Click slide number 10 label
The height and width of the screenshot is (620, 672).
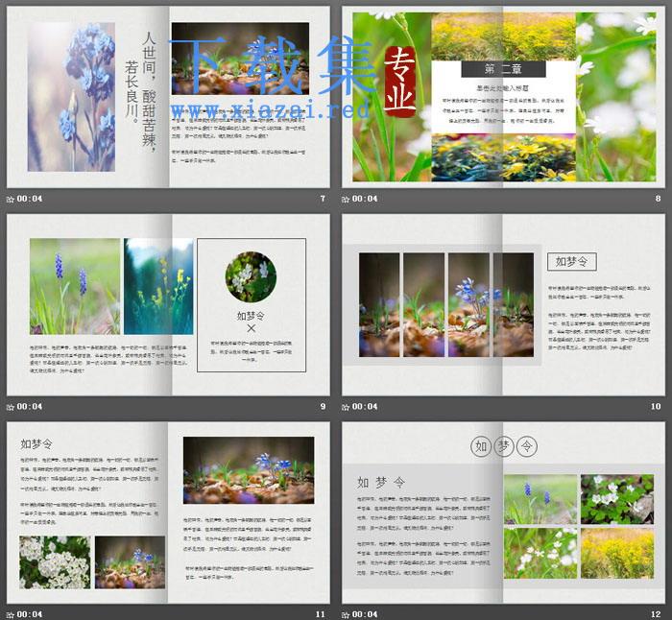(656, 407)
